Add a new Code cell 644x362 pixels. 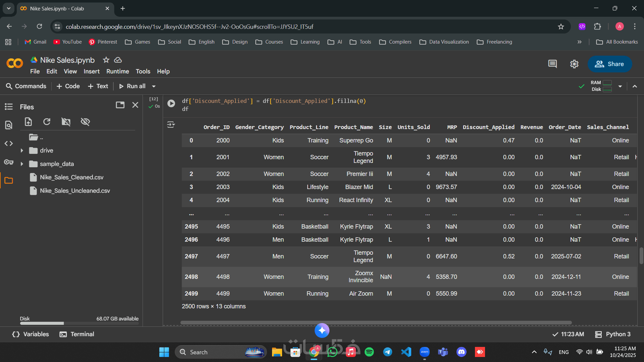(x=68, y=86)
